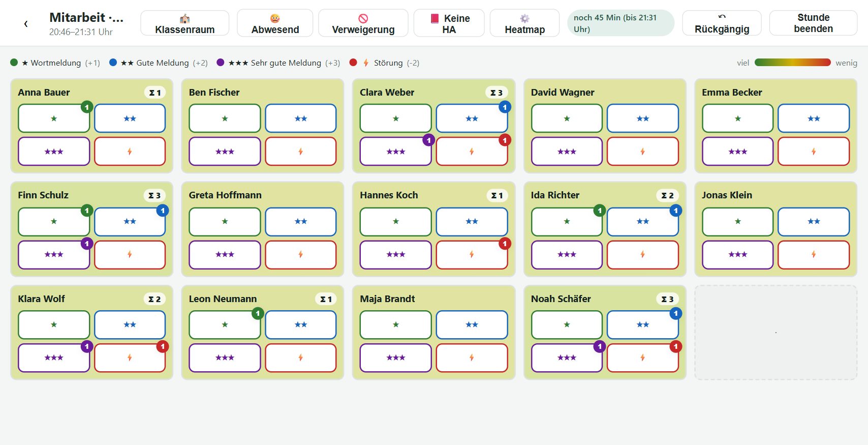Add two-star Gute Meldung for Clara Weber
The width and height of the screenshot is (868, 445).
(472, 118)
